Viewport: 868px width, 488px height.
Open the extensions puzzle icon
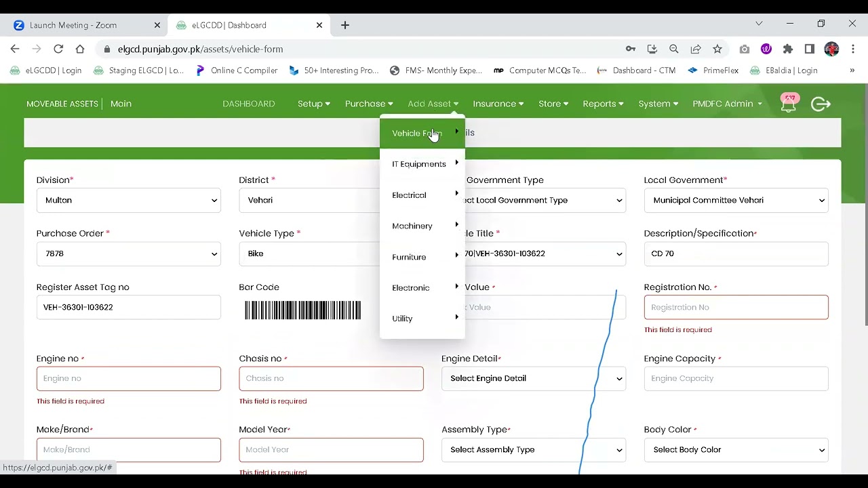788,49
